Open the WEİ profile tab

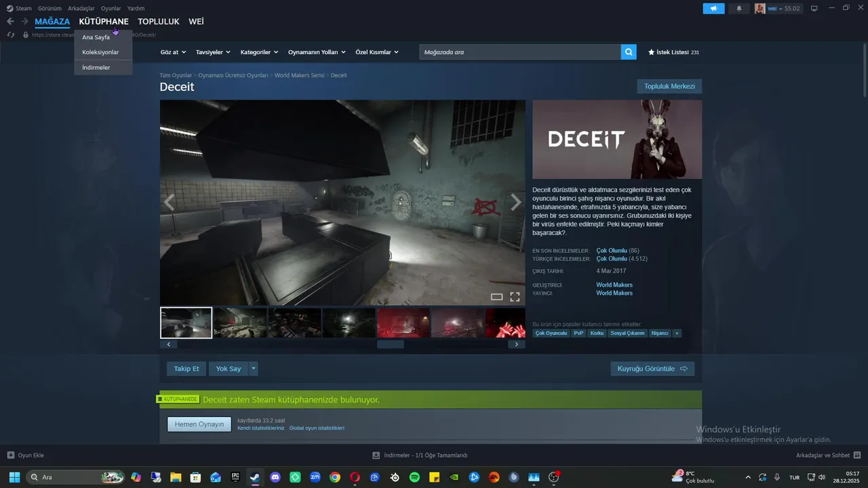click(196, 22)
